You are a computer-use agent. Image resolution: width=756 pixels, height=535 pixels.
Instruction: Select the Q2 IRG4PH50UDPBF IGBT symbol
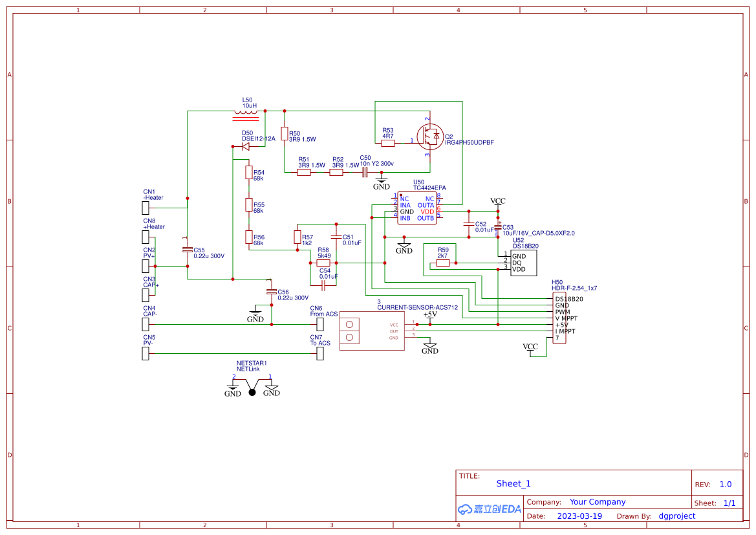click(429, 137)
